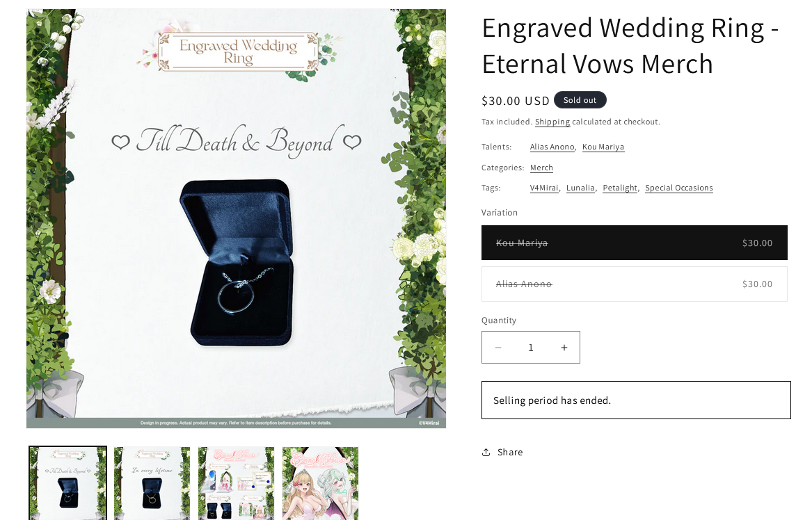Image resolution: width=812 pixels, height=520 pixels.
Task: Open the Kou Mariya talent link
Action: coord(603,147)
